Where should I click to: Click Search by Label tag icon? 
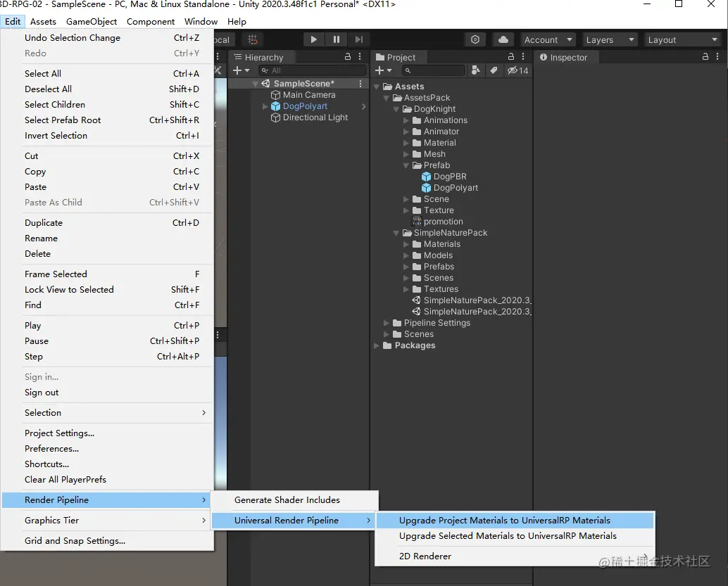point(494,70)
